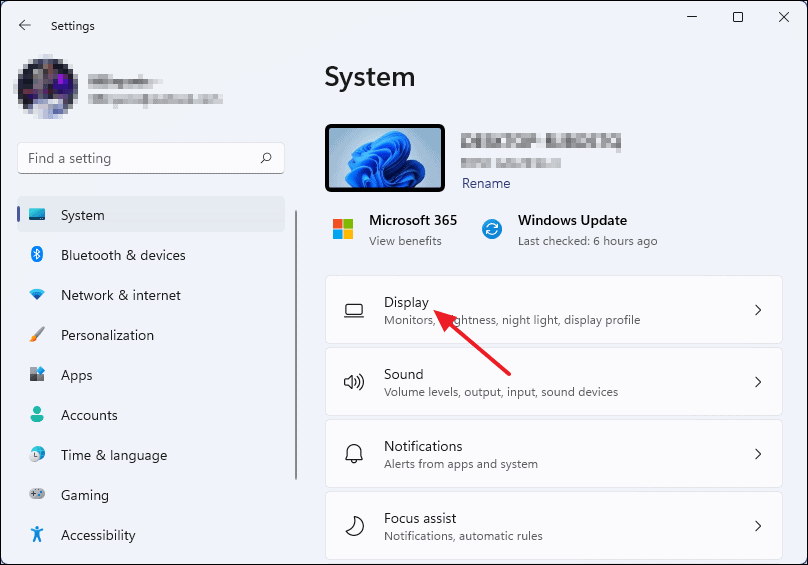Expand the Notifications settings chevron

[758, 454]
